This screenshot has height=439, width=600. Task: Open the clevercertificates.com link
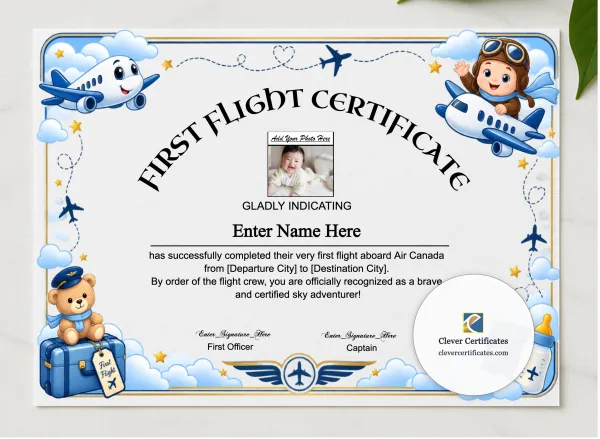(x=473, y=353)
